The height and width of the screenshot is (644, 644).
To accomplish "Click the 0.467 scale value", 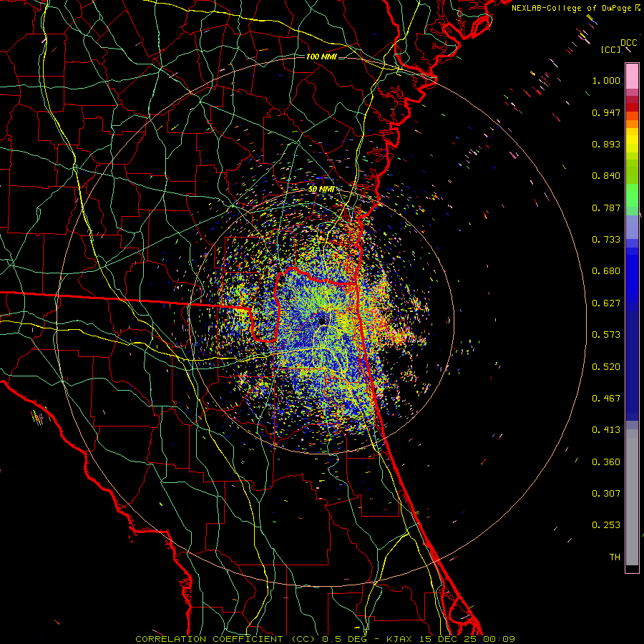I will point(606,399).
